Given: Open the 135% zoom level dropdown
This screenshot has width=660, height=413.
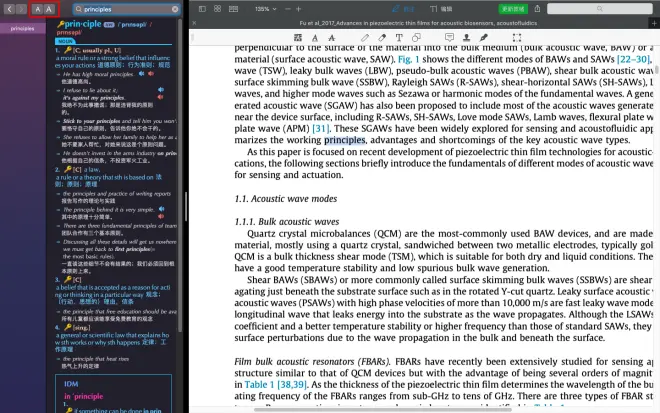Looking at the screenshot, I should pyautogui.click(x=266, y=9).
